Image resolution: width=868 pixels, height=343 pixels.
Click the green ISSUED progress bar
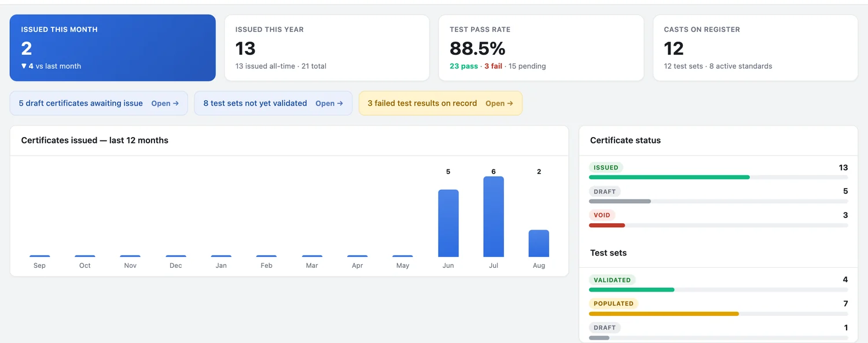(670, 178)
